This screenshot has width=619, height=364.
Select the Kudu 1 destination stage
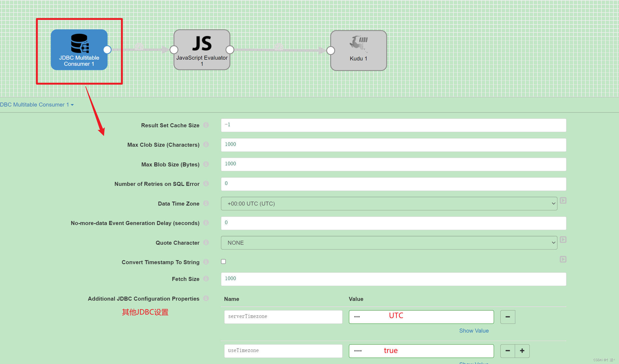358,50
